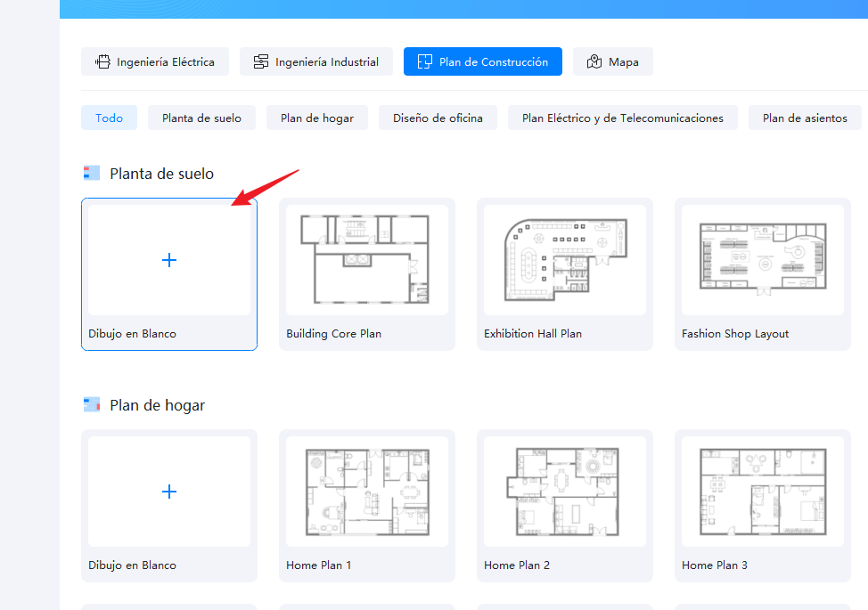
Task: Select Plan Eléctrico y de Telecomunicaciones filter
Action: pos(623,118)
